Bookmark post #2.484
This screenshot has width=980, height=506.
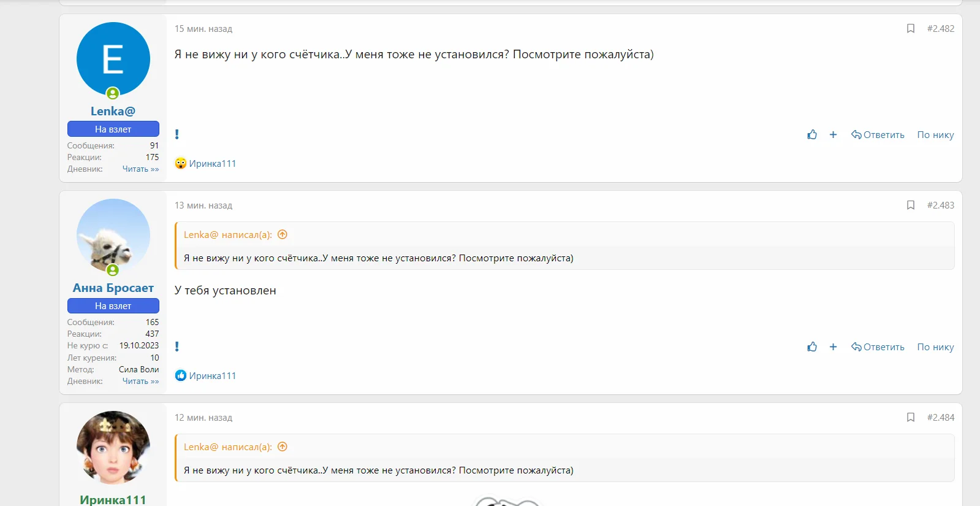point(911,418)
